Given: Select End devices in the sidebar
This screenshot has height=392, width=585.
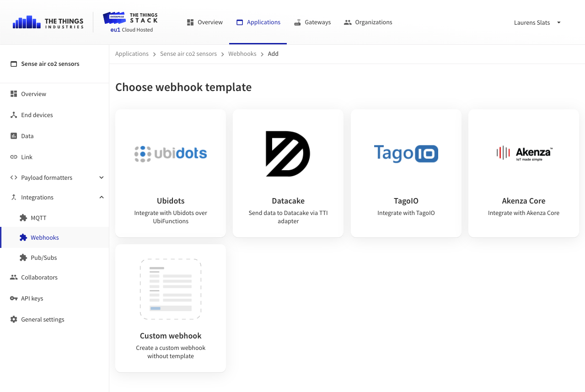Looking at the screenshot, I should coord(54,115).
